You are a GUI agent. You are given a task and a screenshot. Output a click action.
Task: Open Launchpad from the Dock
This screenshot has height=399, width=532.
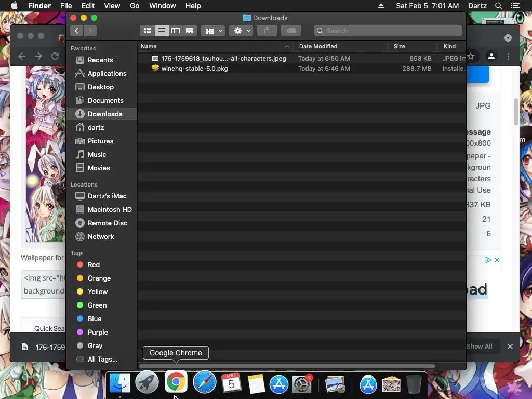[x=147, y=383]
